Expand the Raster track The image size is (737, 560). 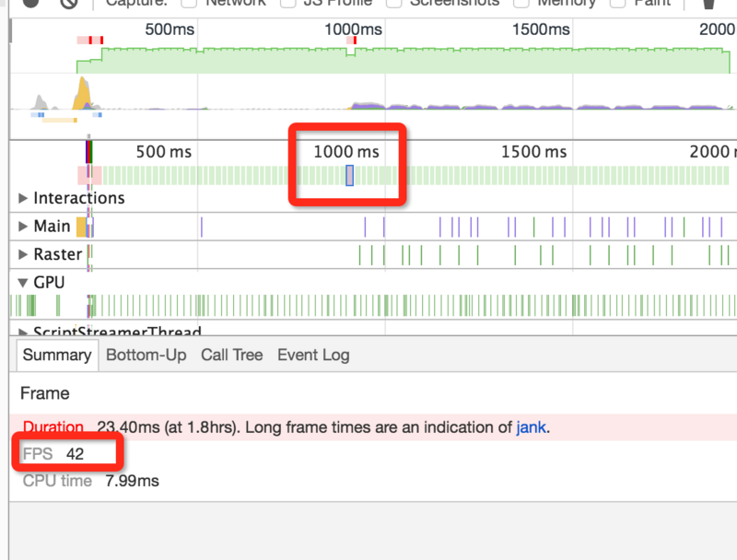[x=22, y=254]
